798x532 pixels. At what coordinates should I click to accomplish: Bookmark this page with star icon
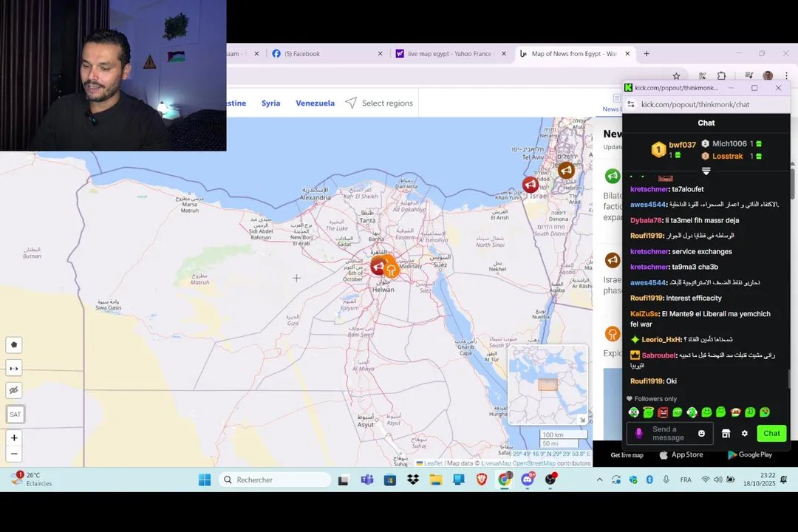point(676,76)
